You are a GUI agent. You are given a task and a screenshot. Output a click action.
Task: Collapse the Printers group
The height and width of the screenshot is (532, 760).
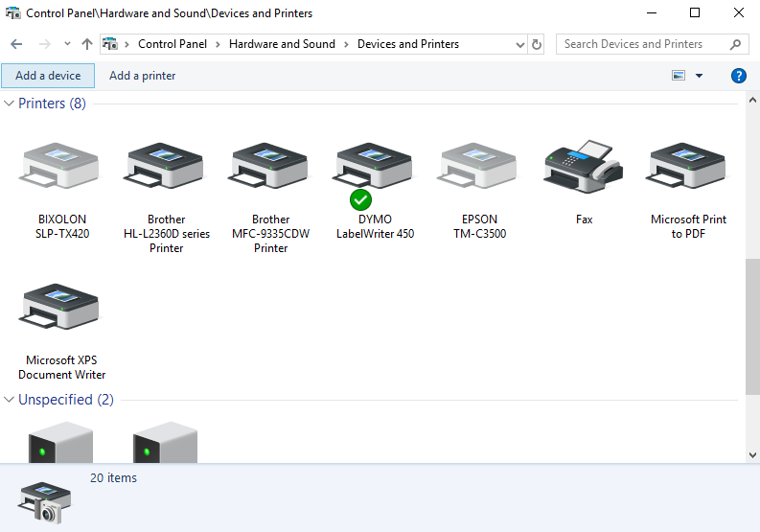9,104
